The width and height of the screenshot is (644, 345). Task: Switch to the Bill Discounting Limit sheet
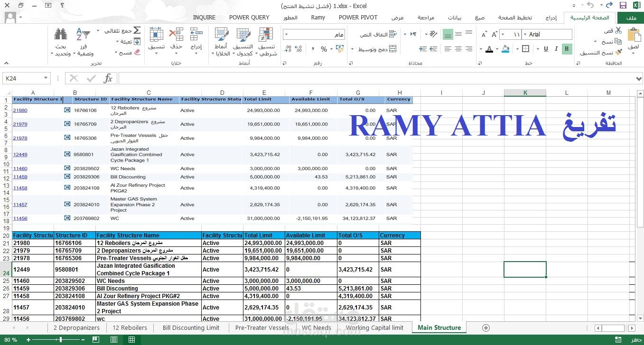pos(191,327)
